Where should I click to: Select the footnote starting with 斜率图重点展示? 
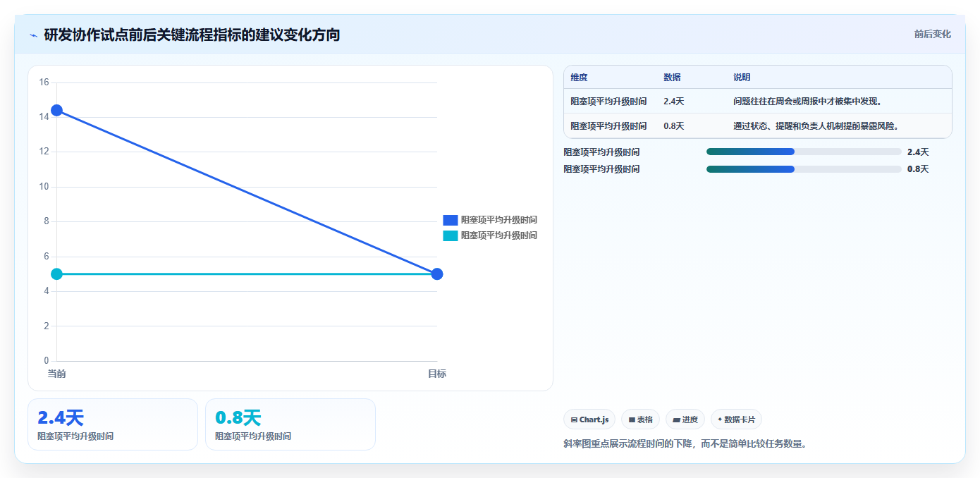(685, 443)
